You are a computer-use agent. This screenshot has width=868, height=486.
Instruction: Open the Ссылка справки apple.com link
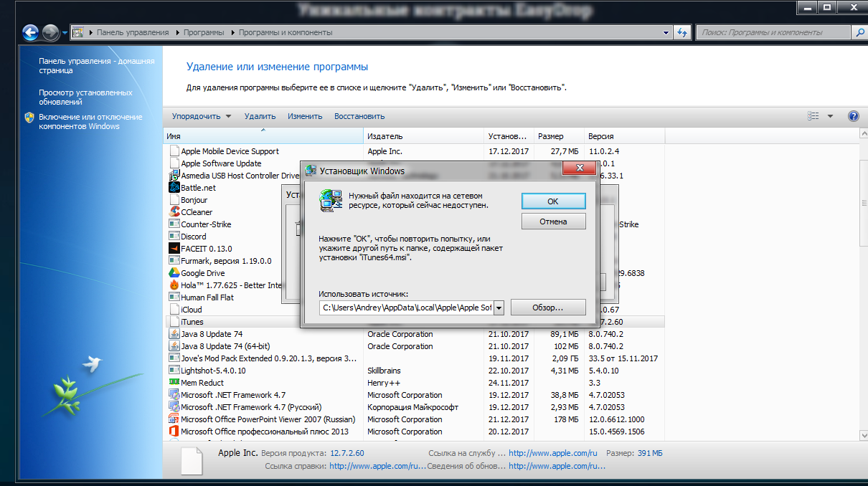point(378,466)
